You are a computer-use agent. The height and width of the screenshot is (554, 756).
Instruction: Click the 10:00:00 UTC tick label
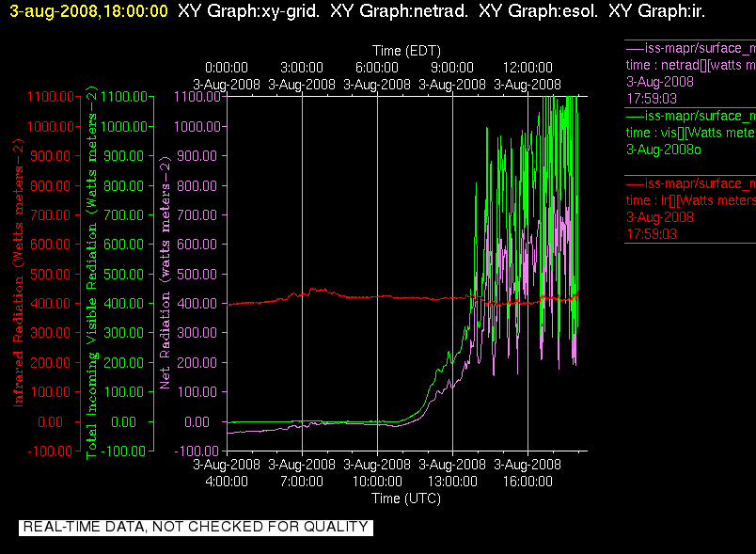pyautogui.click(x=377, y=482)
